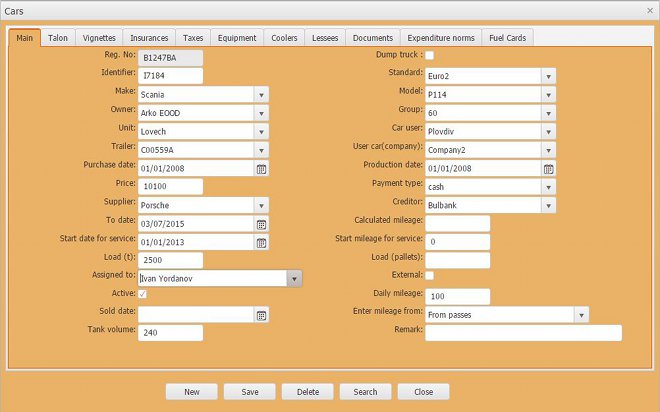Close the Cars dialog with X
Viewport: 660px width, 412px height.
649,9
